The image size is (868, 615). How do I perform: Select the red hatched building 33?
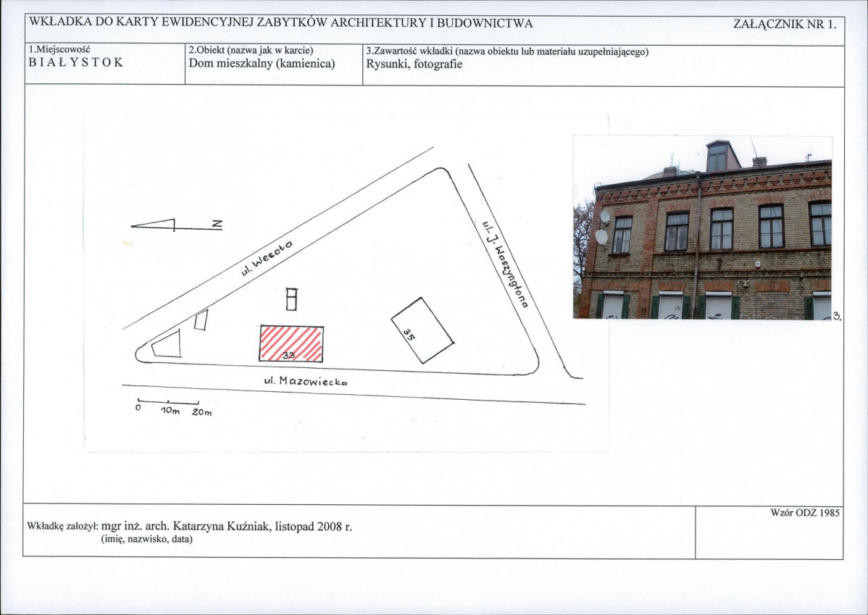(x=291, y=343)
